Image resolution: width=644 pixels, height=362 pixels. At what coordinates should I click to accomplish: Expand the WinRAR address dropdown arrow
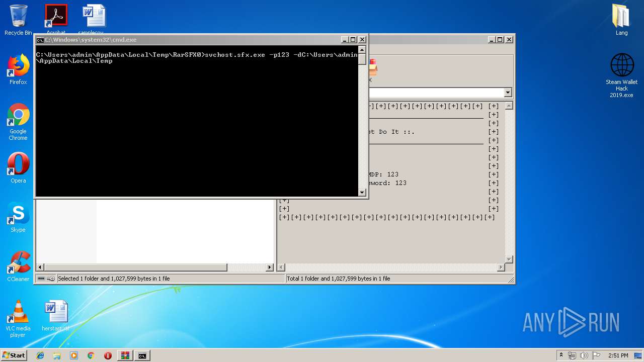point(508,93)
